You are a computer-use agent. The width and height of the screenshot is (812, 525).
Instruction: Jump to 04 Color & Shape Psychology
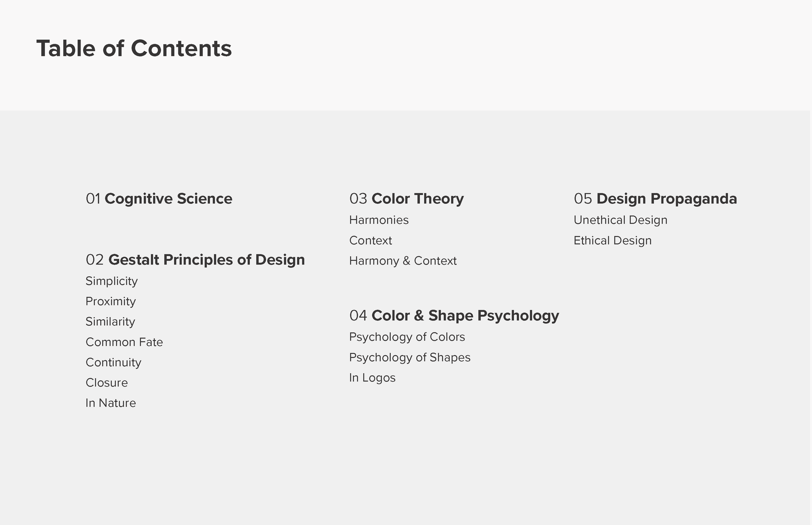click(454, 316)
